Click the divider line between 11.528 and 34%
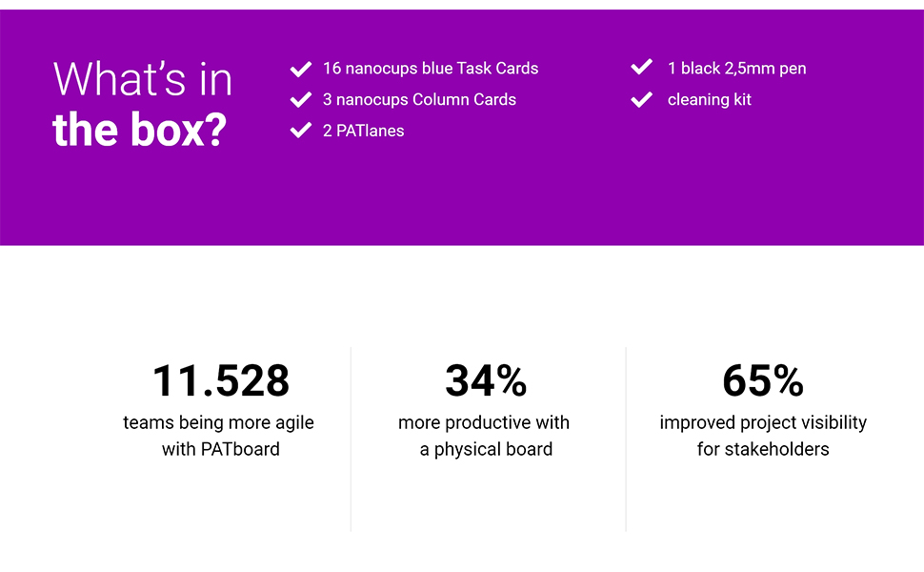The image size is (924, 572). [351, 439]
